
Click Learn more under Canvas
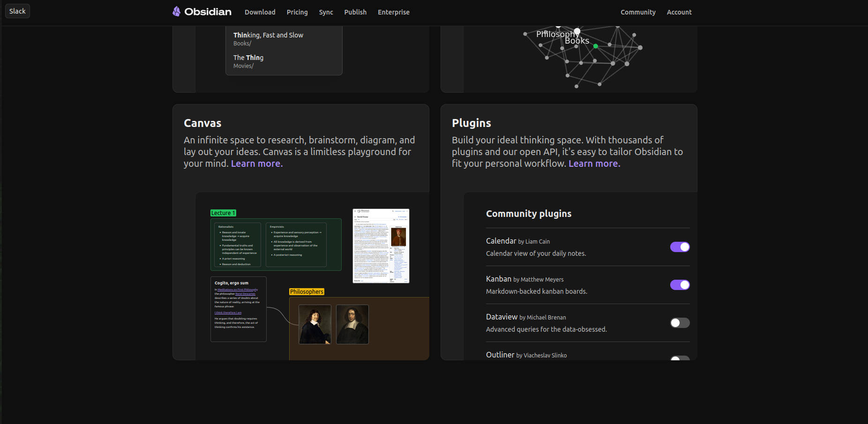pyautogui.click(x=256, y=164)
